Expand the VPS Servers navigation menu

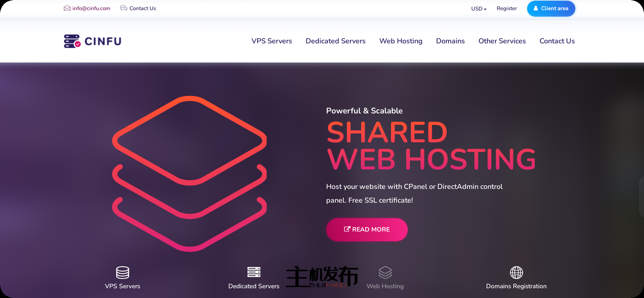pos(272,41)
